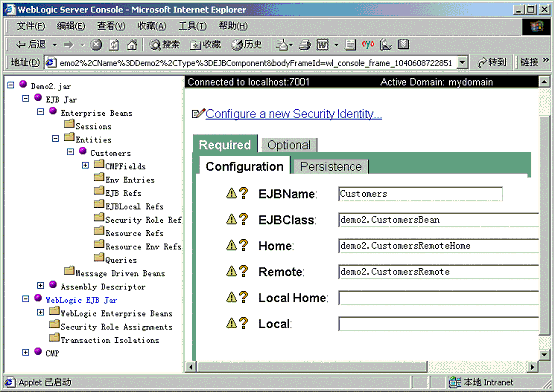
Task: Click the browser Stop toolbar icon
Action: click(96, 45)
